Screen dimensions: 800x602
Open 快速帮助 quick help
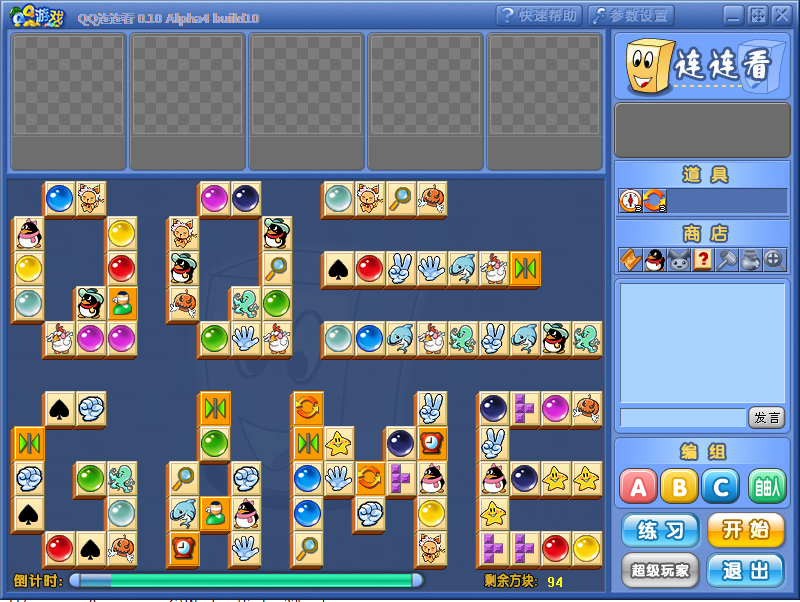539,15
